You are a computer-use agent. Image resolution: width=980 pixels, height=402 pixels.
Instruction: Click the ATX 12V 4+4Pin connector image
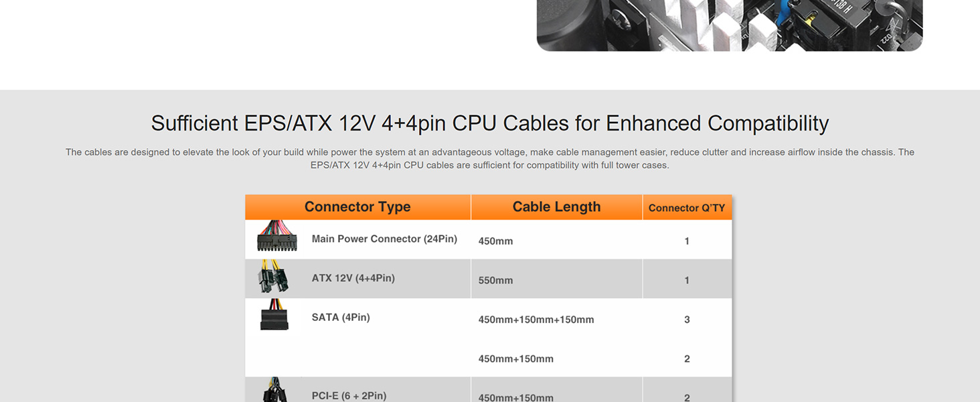(273, 277)
